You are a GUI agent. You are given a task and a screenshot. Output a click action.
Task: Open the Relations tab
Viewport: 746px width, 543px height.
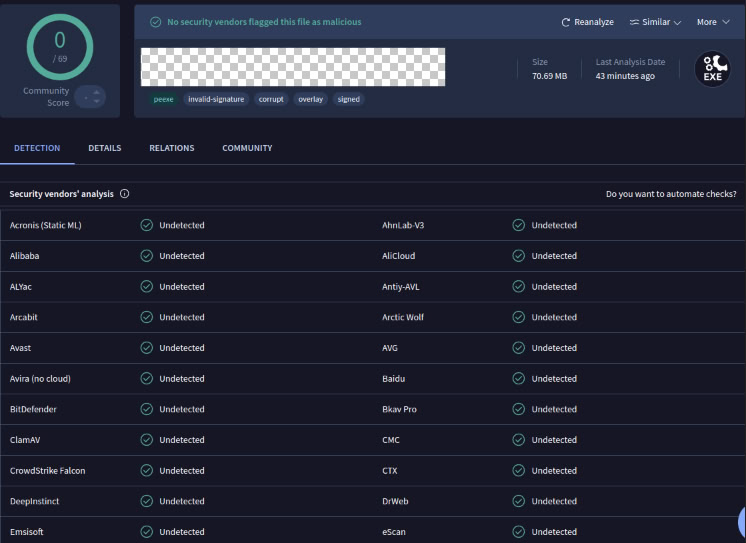point(172,148)
